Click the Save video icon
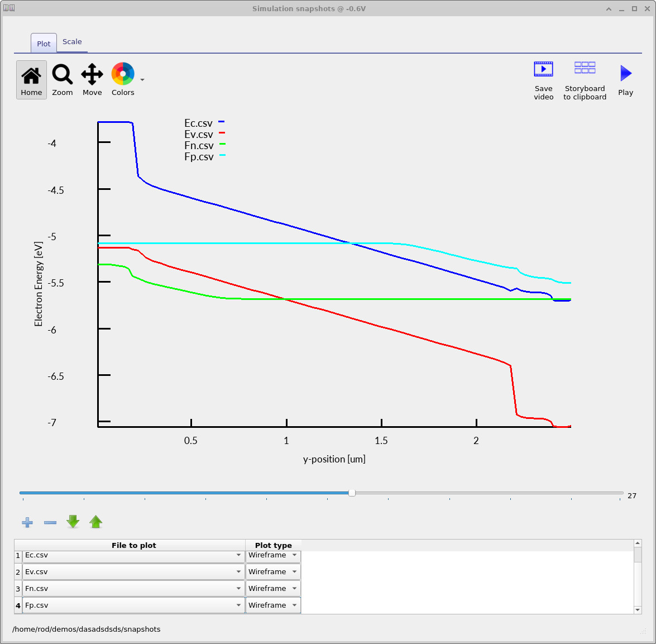656x644 pixels. point(543,80)
